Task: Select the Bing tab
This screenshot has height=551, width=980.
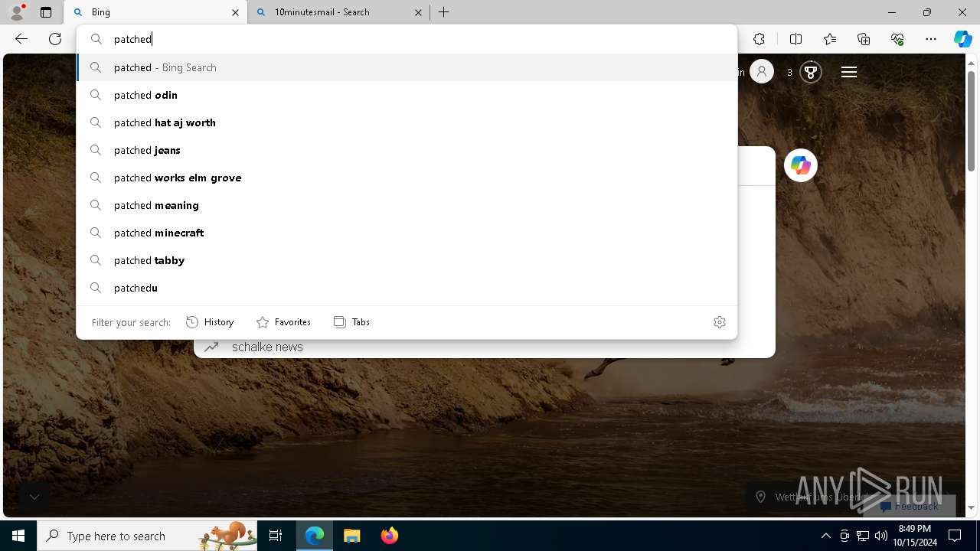Action: point(155,12)
